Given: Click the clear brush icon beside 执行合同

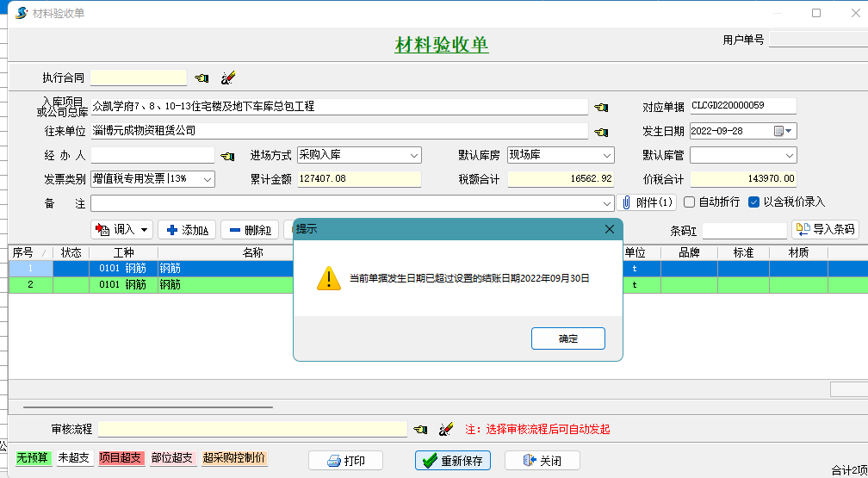Looking at the screenshot, I should click(228, 78).
